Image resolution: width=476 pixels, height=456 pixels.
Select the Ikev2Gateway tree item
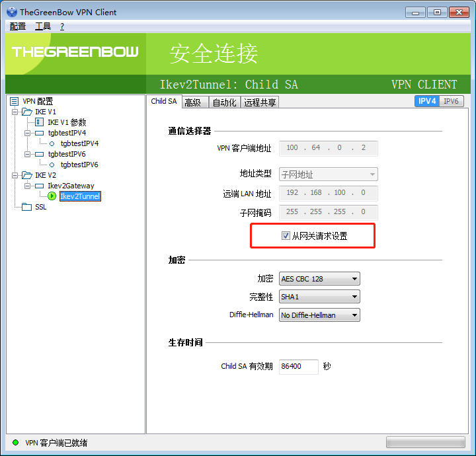(71, 186)
